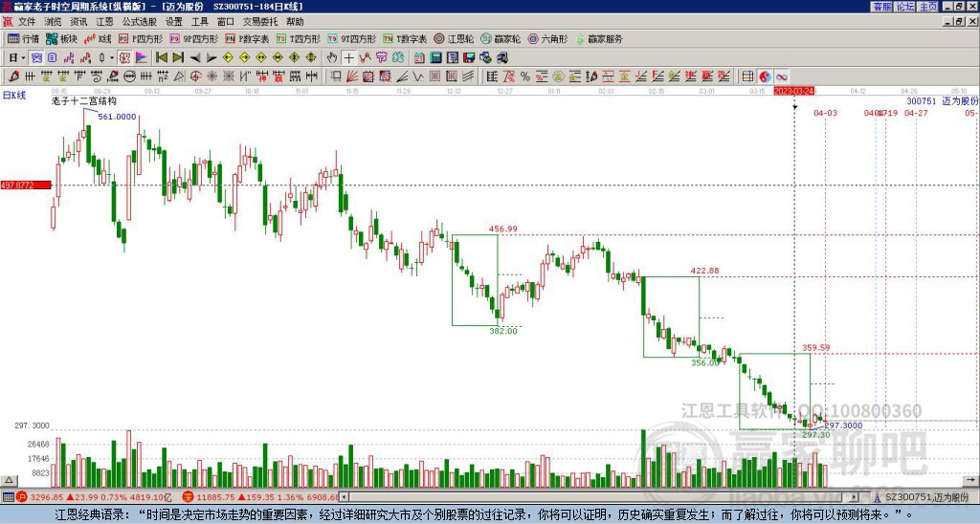Open the 板块 sector view
This screenshot has height=524, width=980.
pos(61,38)
